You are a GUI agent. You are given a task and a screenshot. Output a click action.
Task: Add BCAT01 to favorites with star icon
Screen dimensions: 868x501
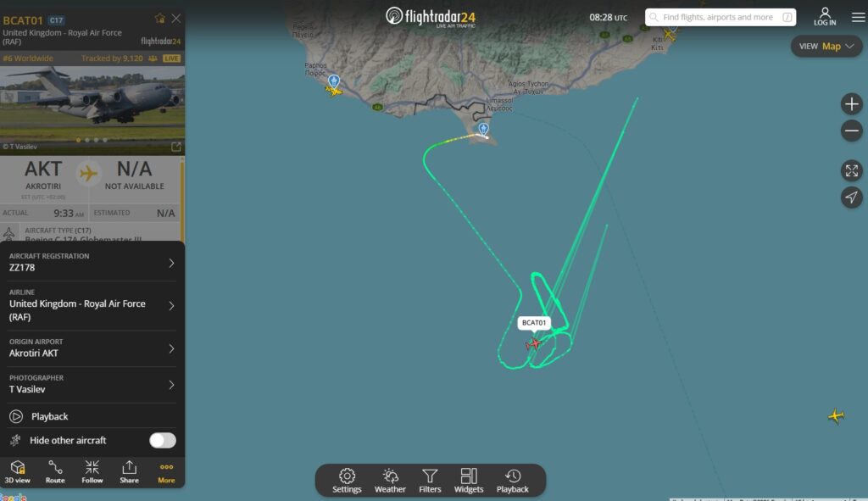pos(159,19)
